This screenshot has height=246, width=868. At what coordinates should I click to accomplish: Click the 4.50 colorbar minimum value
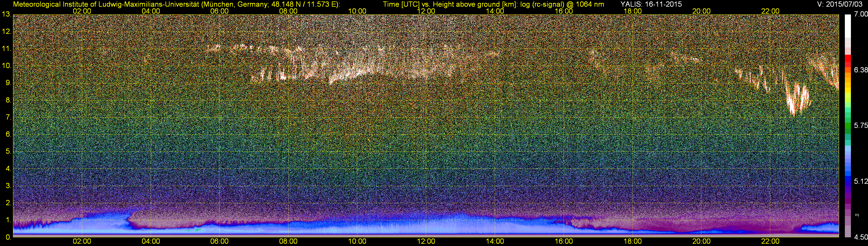(860, 237)
